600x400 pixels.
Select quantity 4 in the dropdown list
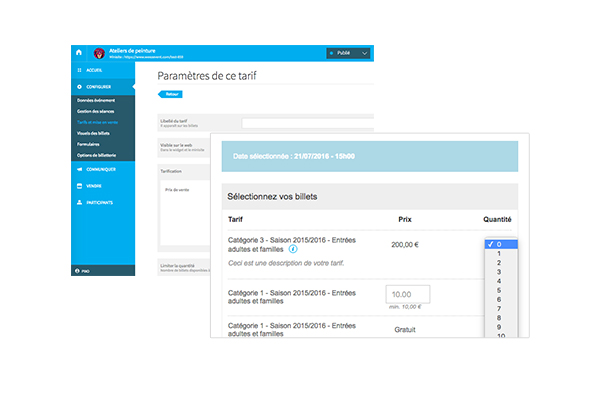point(501,281)
